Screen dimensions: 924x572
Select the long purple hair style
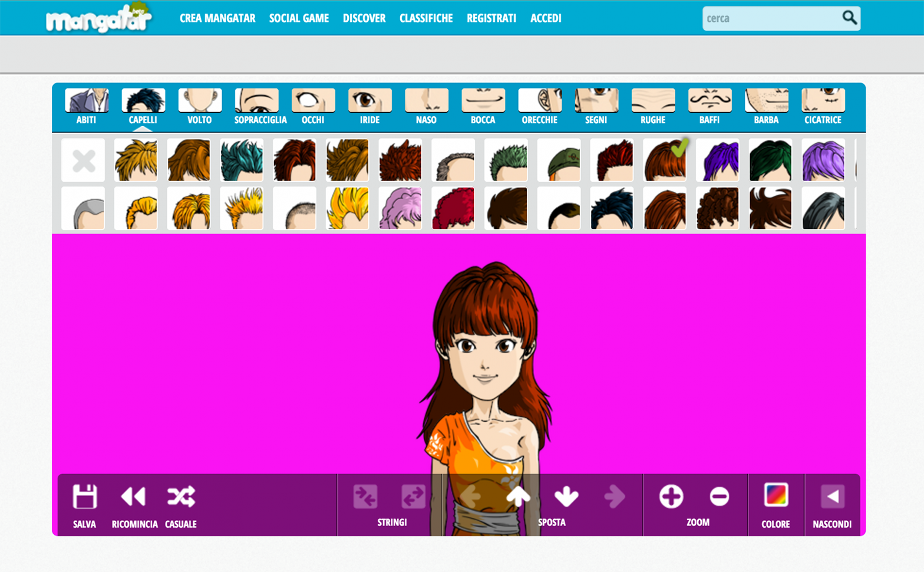717,160
